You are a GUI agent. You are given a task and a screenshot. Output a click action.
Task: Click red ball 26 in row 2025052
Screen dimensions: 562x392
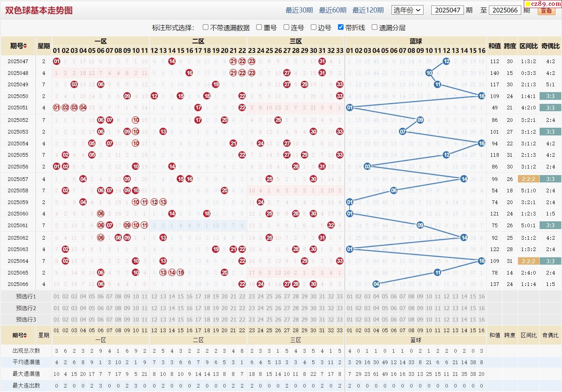278,120
